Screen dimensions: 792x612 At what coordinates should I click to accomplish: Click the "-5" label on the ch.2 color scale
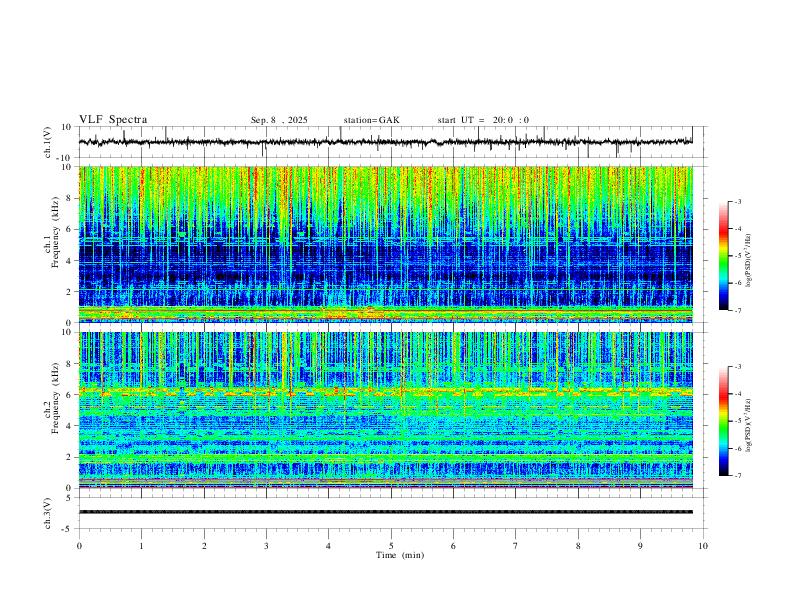coord(737,421)
